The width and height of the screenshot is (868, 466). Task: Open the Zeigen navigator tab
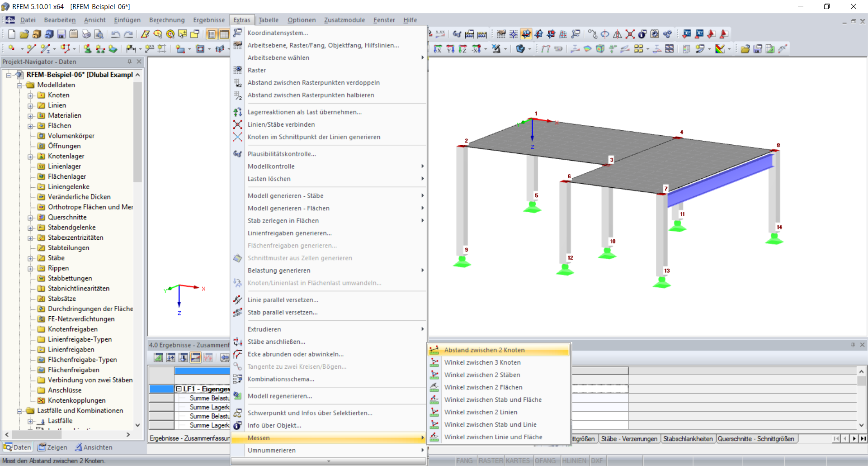click(x=53, y=447)
